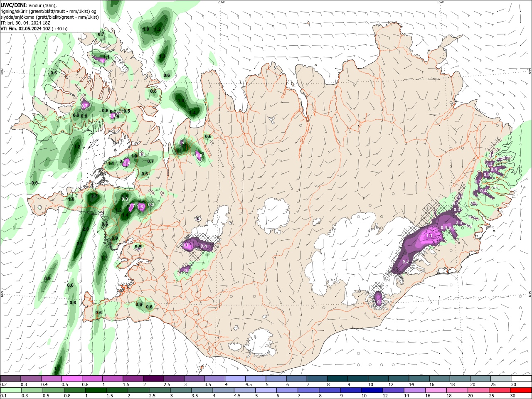The height and width of the screenshot is (399, 532).
Task: Click the 20W longitude label
Action: tap(221, 2)
